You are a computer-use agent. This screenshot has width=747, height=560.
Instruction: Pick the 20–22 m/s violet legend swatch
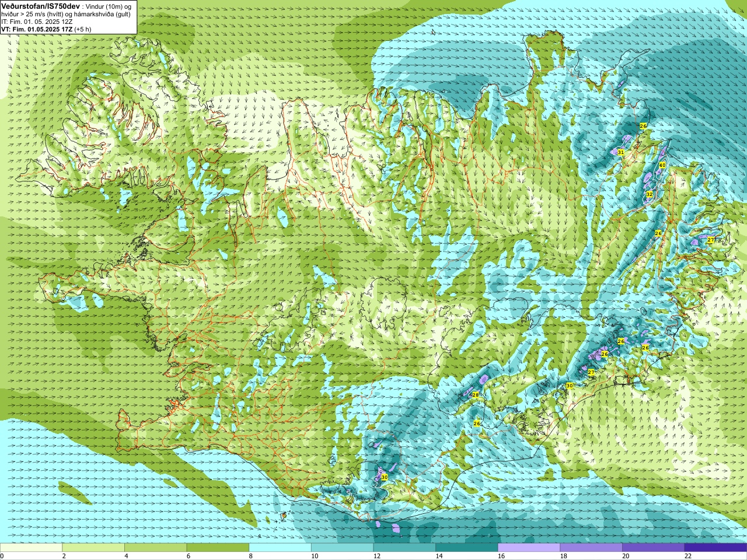pos(654,548)
